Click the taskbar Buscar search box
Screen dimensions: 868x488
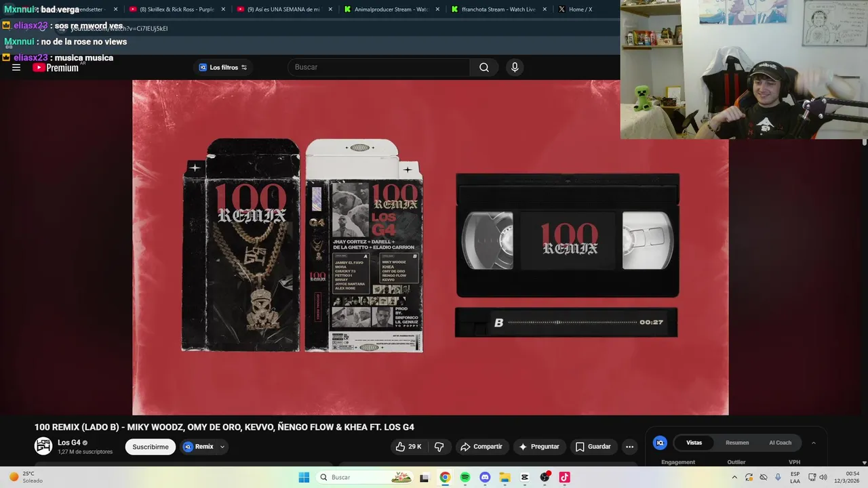point(365,477)
